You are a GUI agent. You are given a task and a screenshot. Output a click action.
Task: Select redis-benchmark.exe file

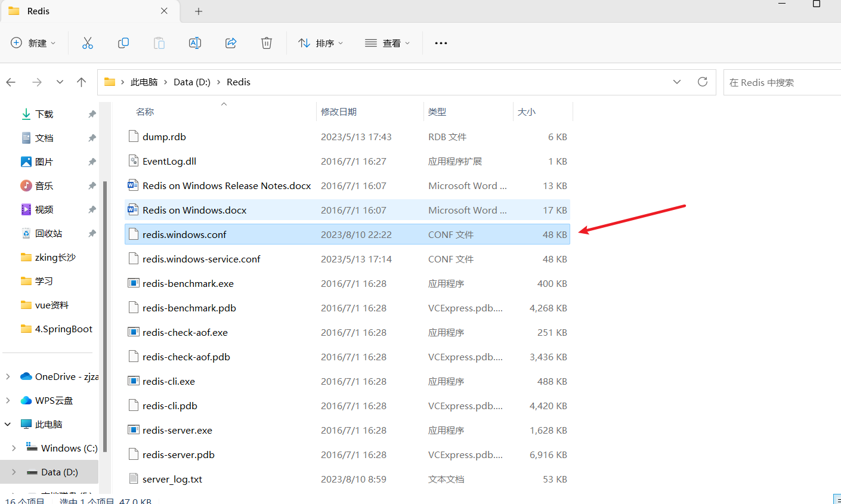click(x=347, y=283)
